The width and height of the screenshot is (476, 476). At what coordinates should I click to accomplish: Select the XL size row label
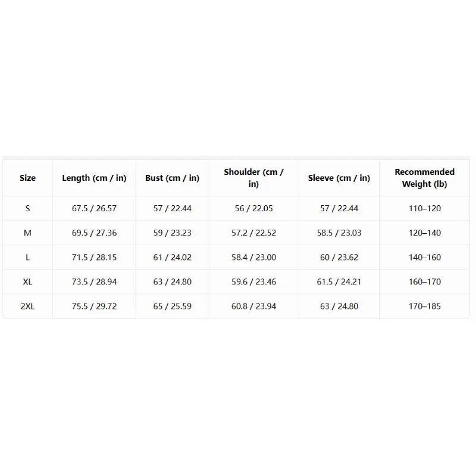pos(27,281)
